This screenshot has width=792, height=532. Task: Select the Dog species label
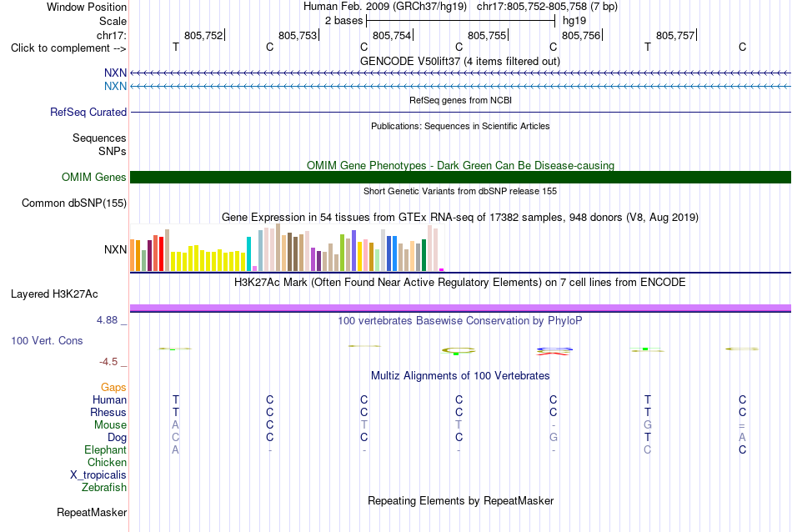pyautogui.click(x=118, y=438)
